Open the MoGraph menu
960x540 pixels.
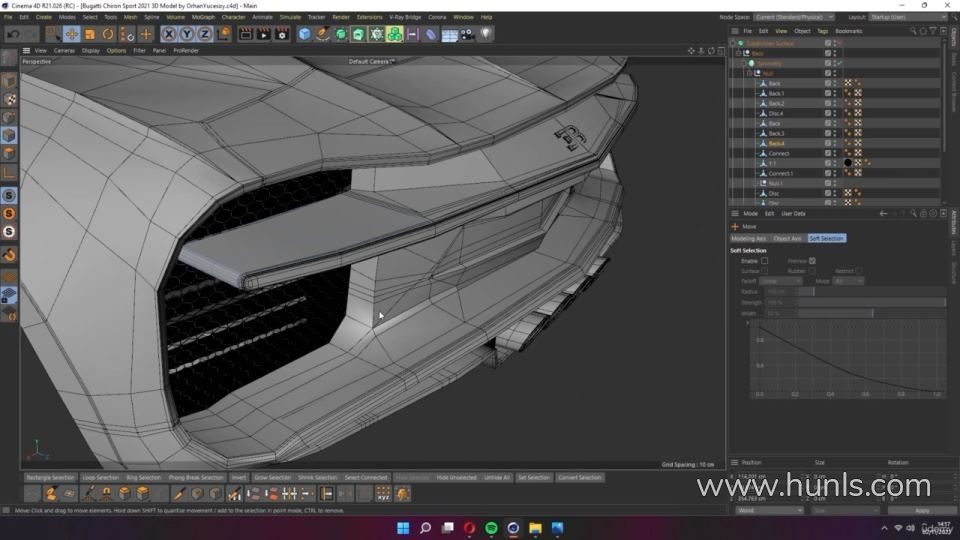pyautogui.click(x=203, y=17)
